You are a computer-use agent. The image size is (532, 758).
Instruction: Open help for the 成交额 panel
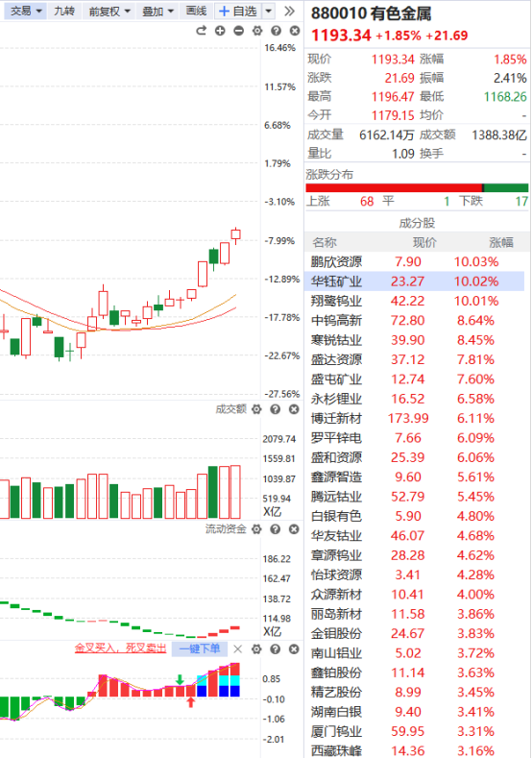(276, 409)
